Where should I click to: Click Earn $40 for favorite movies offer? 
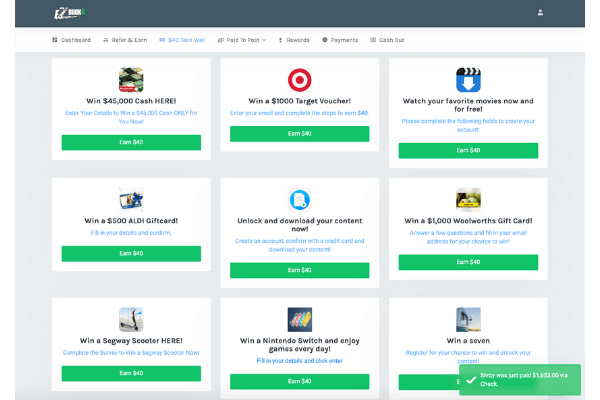point(468,150)
